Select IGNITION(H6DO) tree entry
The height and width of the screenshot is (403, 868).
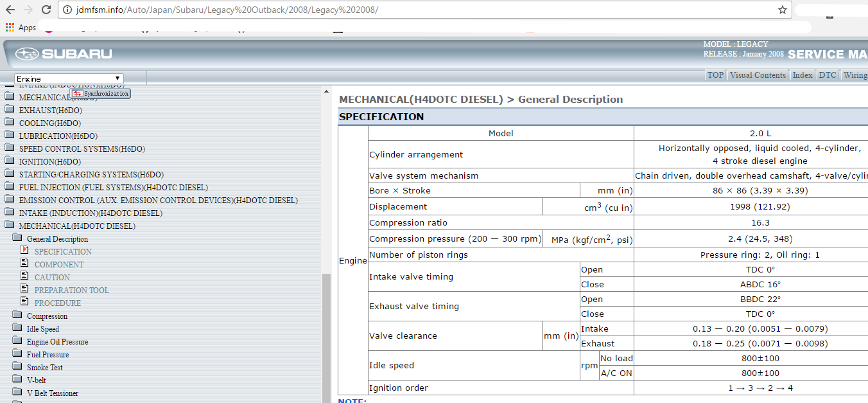point(50,162)
